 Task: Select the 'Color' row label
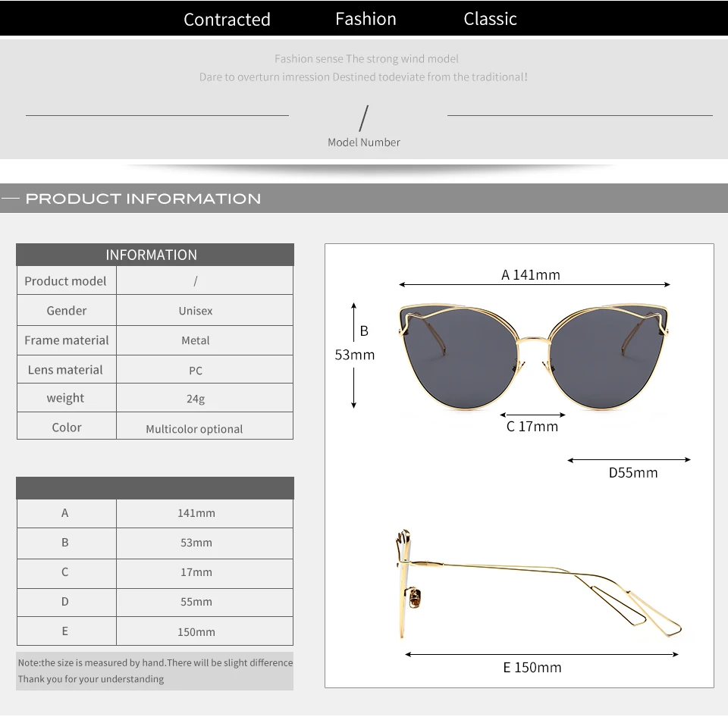(67, 427)
